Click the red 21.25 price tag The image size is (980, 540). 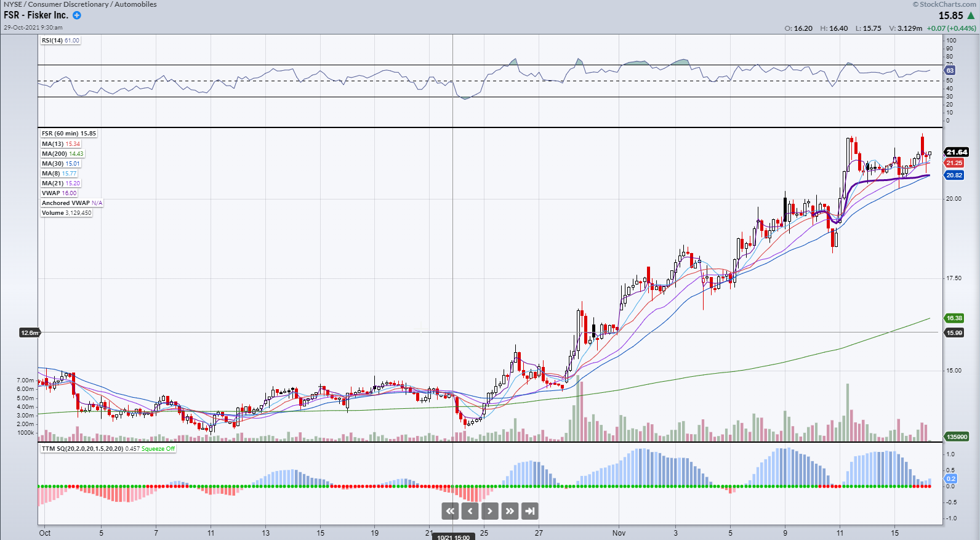(954, 163)
